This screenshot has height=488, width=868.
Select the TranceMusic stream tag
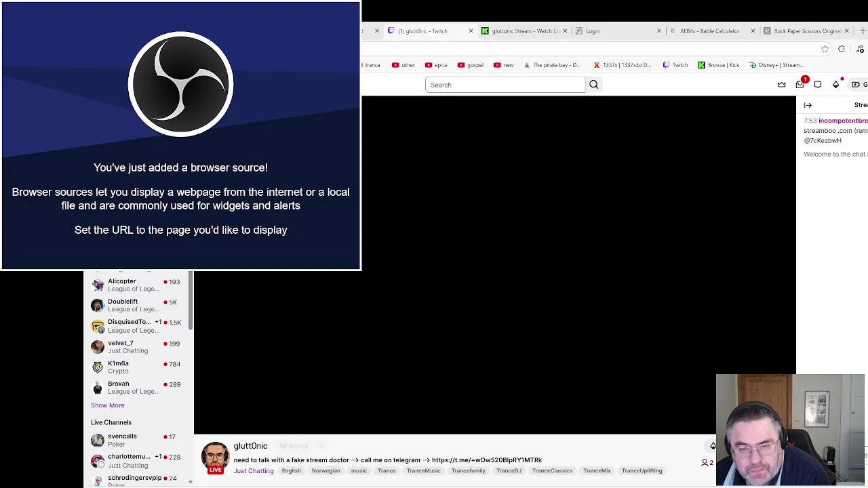[x=423, y=470]
